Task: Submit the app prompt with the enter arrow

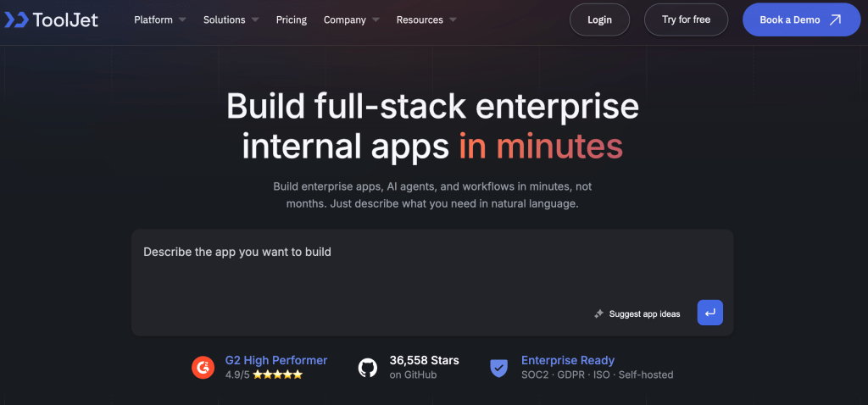Action: pyautogui.click(x=709, y=313)
